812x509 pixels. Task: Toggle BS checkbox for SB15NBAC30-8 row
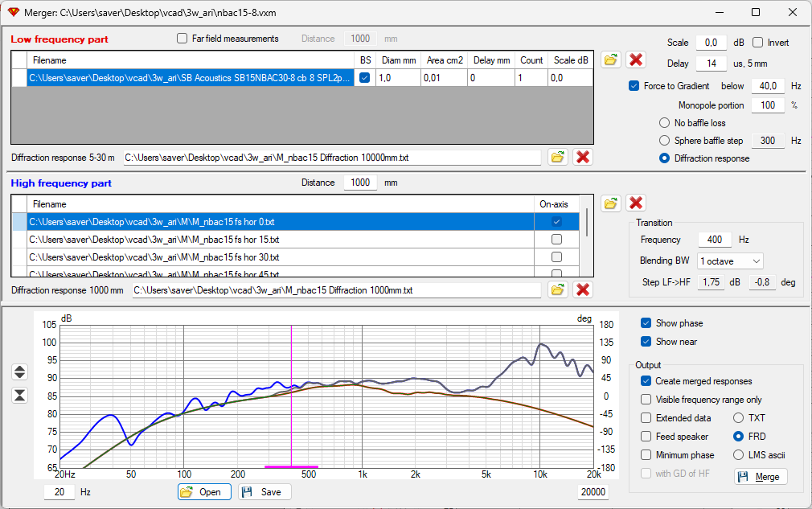point(364,78)
